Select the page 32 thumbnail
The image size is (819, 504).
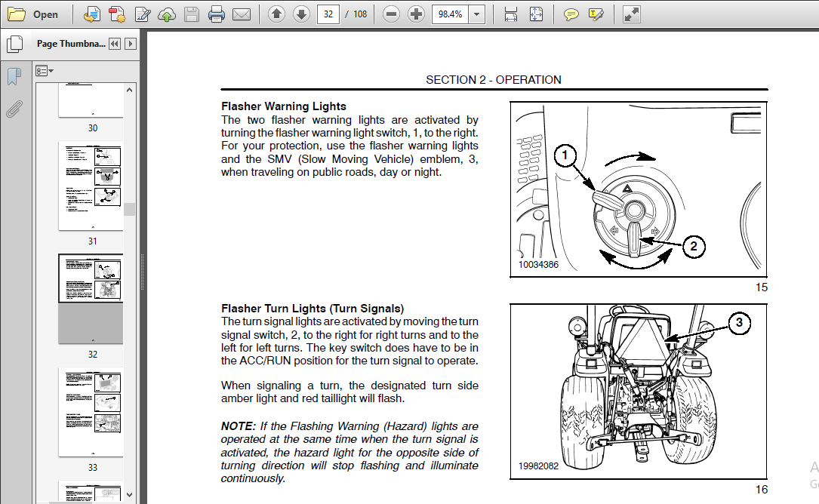(91, 299)
